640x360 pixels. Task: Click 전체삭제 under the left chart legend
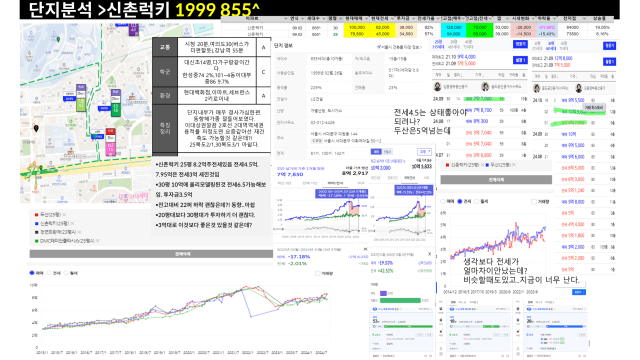coord(151,254)
